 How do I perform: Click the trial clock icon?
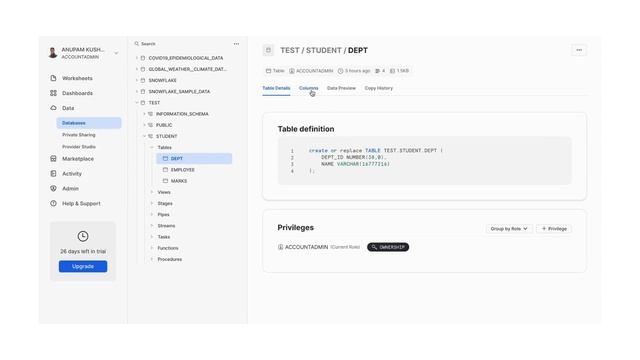[83, 236]
